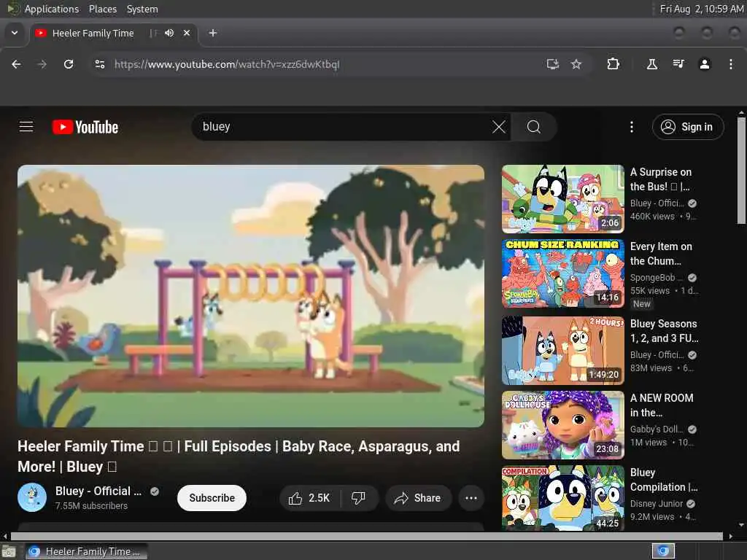Open the System menu
Viewport: 747px width, 560px height.
pyautogui.click(x=142, y=9)
